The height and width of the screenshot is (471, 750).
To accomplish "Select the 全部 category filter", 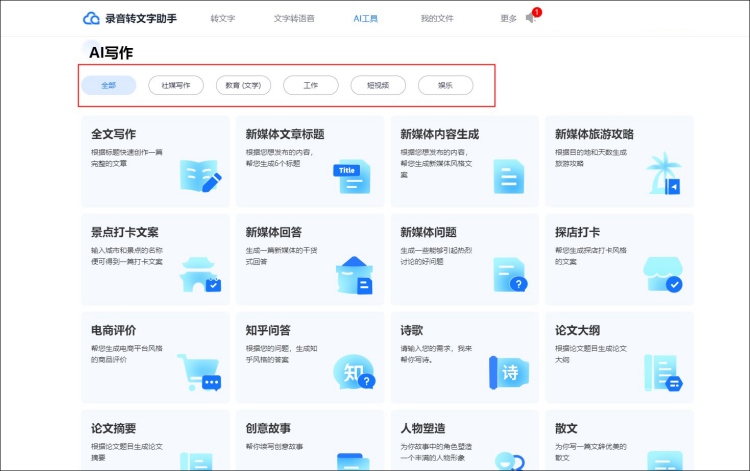I will tap(109, 85).
